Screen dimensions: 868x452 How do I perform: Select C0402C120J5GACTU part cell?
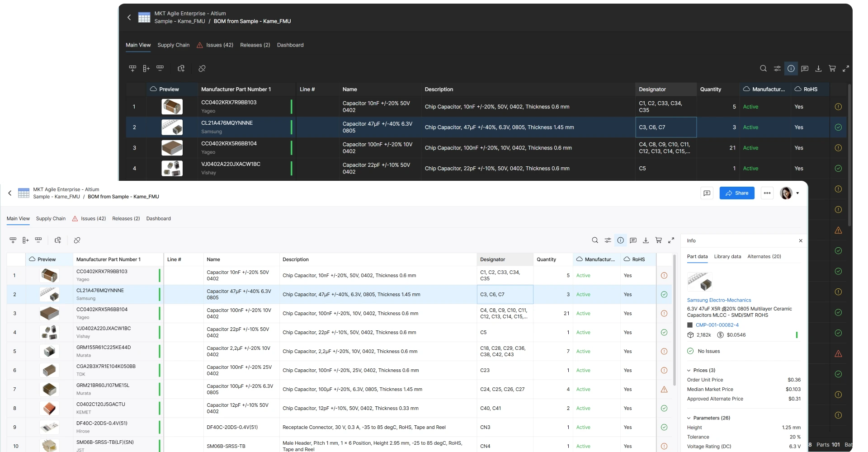118,408
